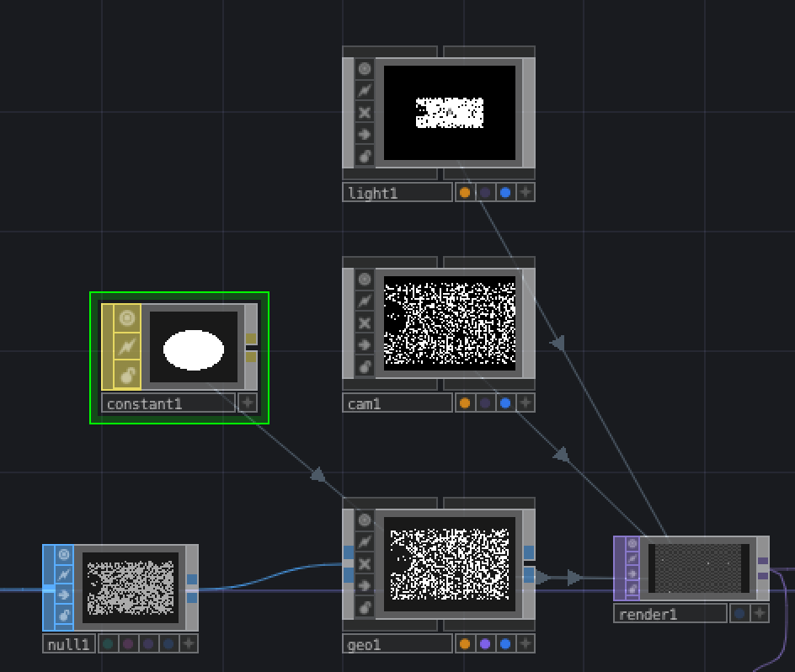The width and height of the screenshot is (795, 672).
Task: Select the constant1 node name label
Action: coord(168,403)
